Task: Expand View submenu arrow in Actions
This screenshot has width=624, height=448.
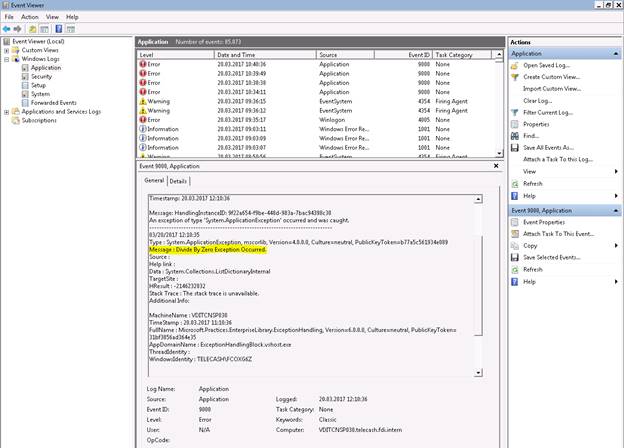Action: click(x=616, y=171)
